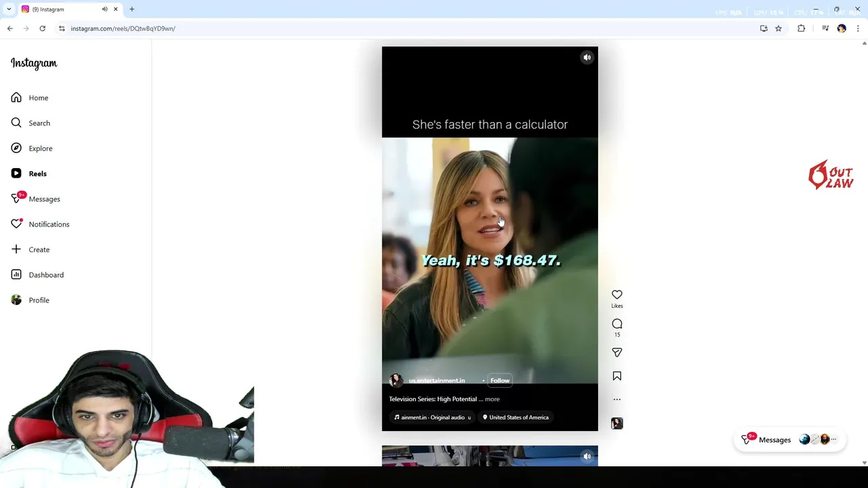Click the Instagram logo wordmark
The width and height of the screenshot is (868, 488).
(x=34, y=63)
